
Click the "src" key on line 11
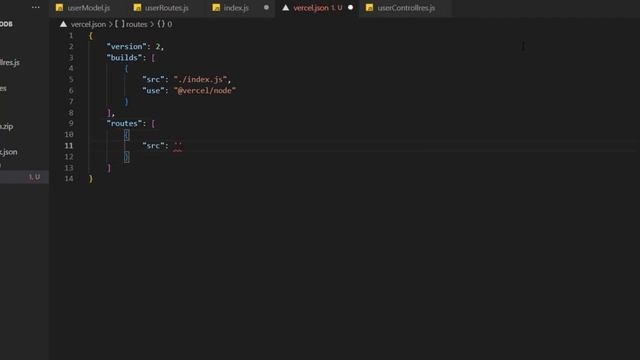[153, 146]
